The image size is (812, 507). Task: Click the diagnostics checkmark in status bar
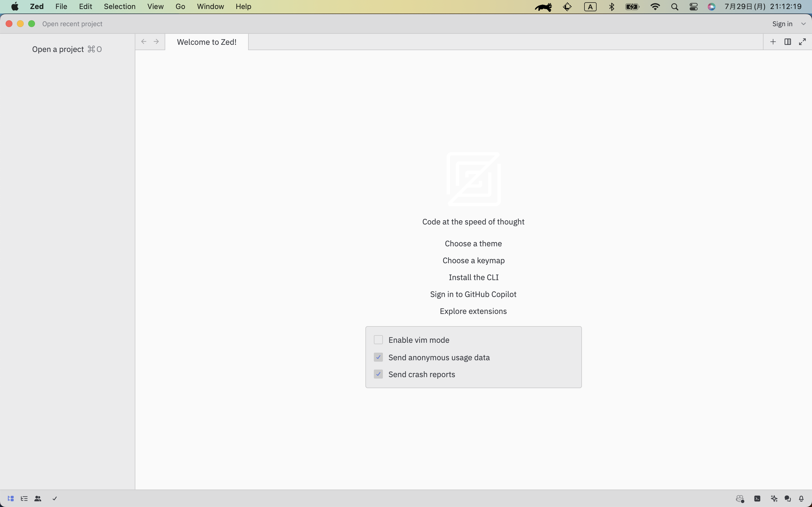55,499
